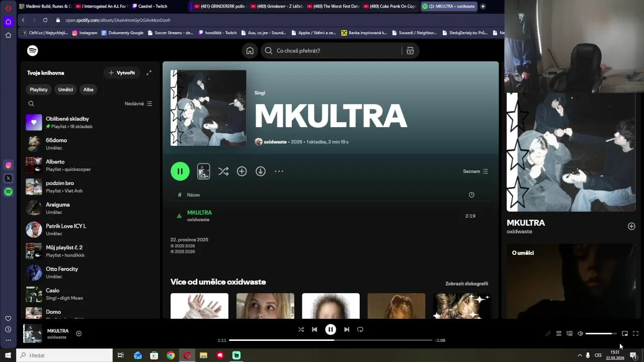The height and width of the screenshot is (362, 644).
Task: Click the album preview thumbnail button
Action: (203, 171)
